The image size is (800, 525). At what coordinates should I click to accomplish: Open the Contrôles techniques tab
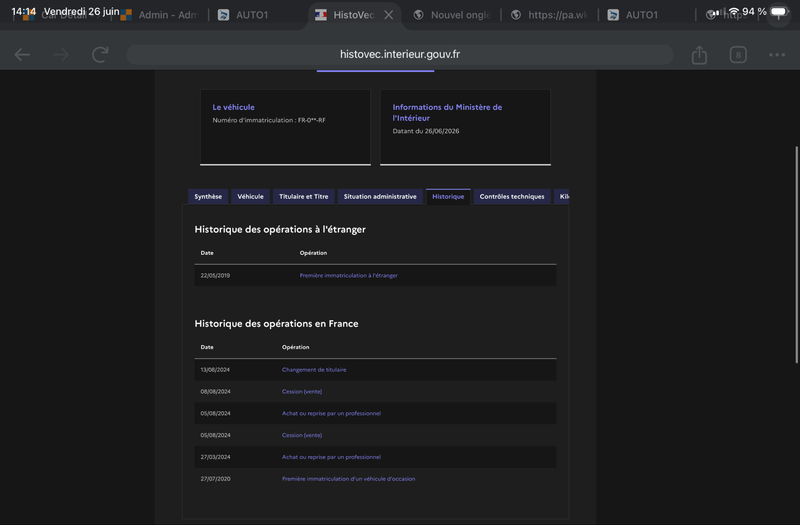pyautogui.click(x=512, y=196)
